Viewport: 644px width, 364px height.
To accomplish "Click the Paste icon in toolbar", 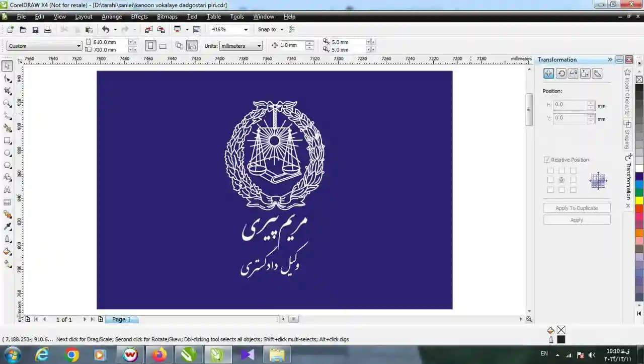I will coord(89,30).
